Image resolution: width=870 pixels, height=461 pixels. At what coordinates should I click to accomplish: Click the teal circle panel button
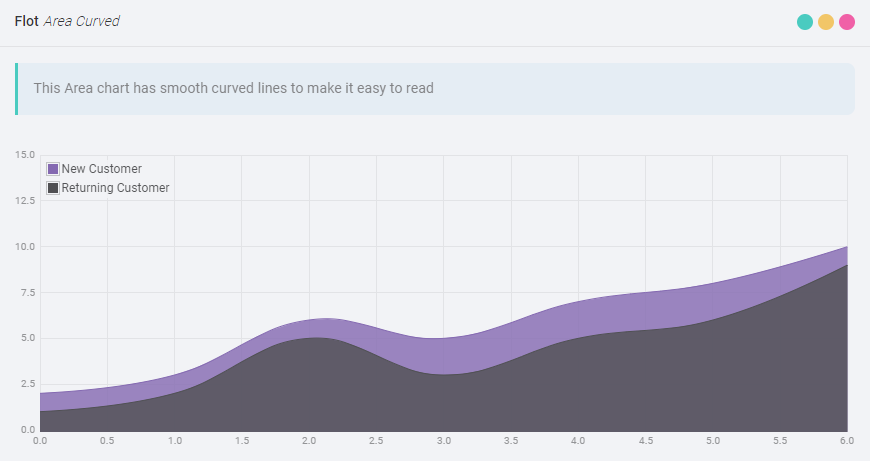(x=805, y=22)
